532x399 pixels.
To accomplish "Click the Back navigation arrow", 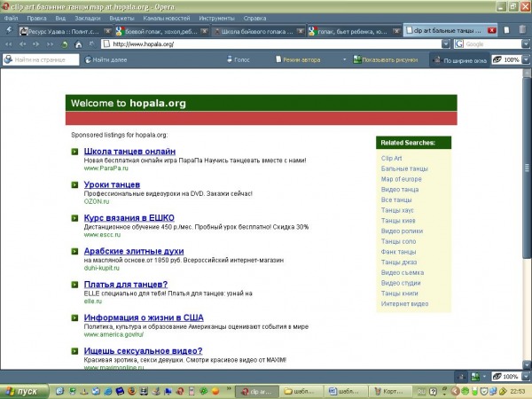I will coord(20,43).
